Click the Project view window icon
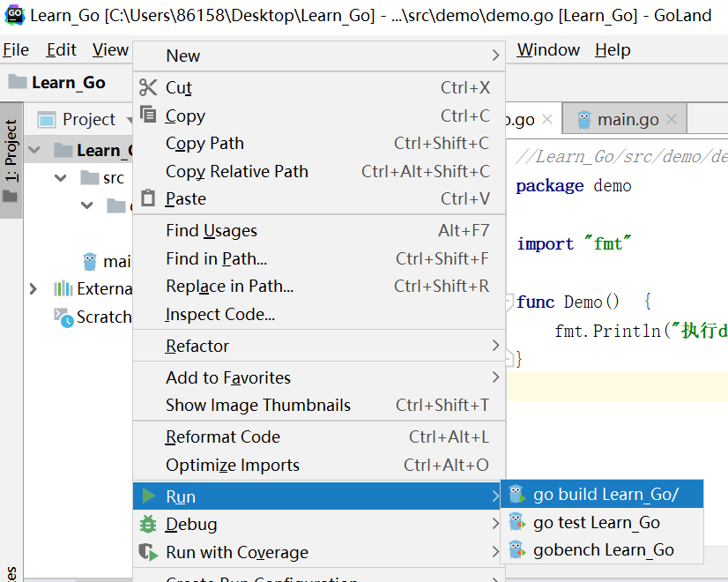 click(x=47, y=120)
